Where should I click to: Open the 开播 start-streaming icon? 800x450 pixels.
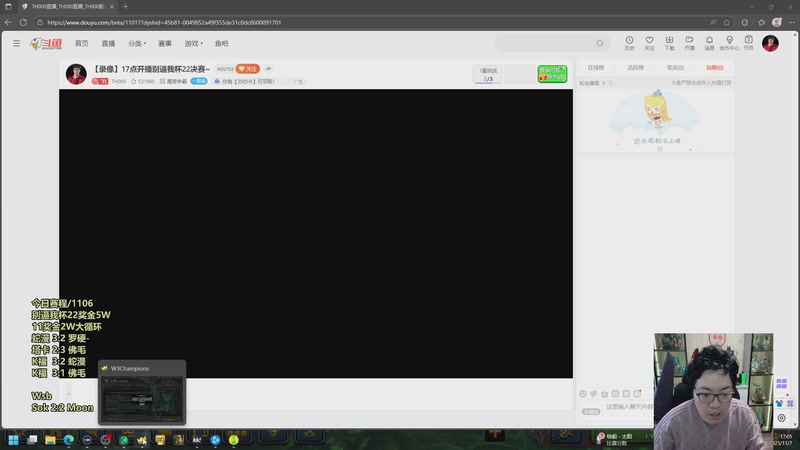pyautogui.click(x=689, y=43)
